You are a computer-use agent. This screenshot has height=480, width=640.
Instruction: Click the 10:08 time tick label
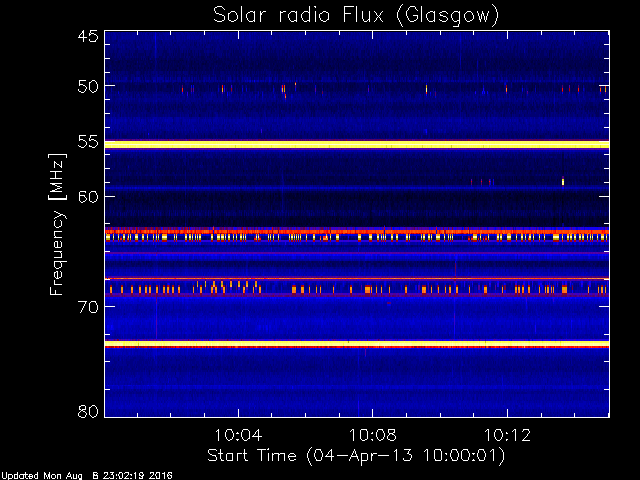pos(372,435)
